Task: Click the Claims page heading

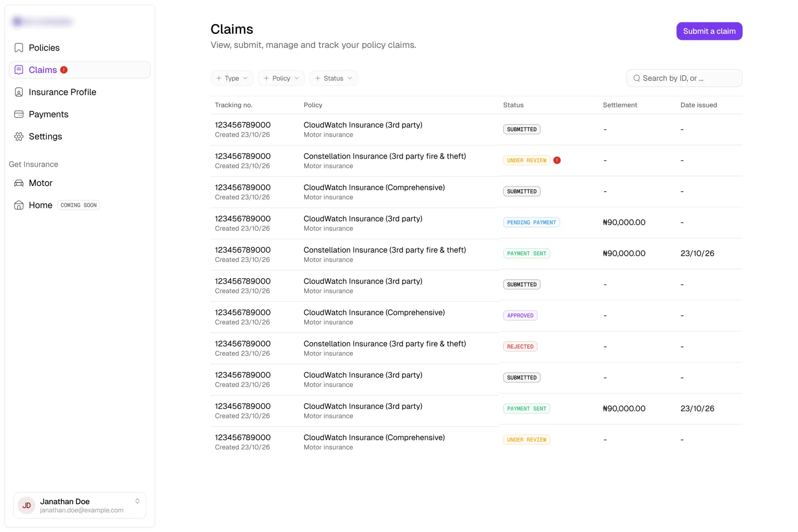Action: point(232,29)
